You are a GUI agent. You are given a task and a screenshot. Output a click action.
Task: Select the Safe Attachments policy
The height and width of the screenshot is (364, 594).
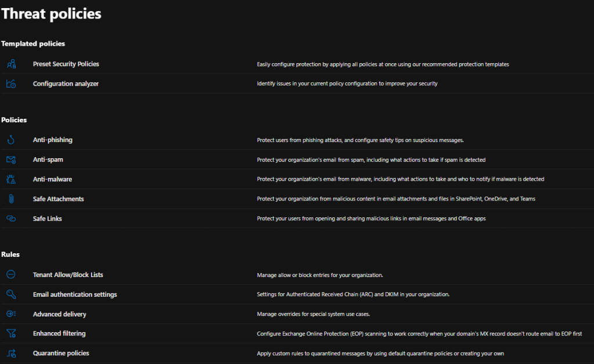tap(58, 199)
